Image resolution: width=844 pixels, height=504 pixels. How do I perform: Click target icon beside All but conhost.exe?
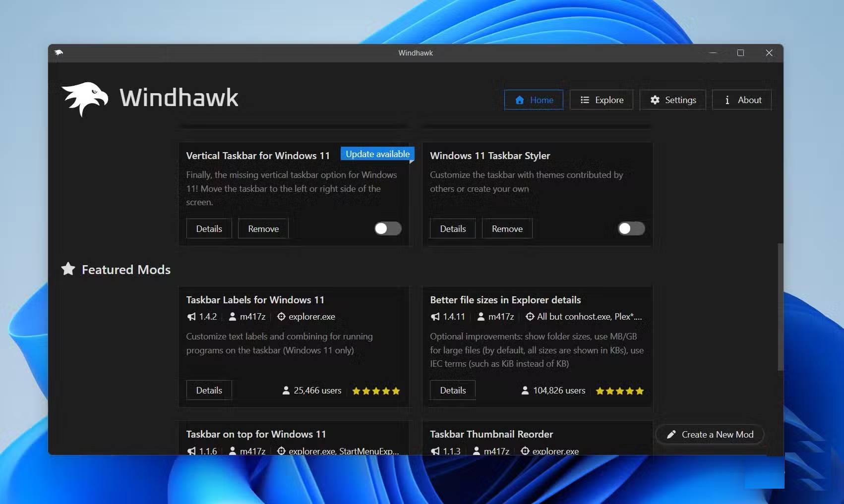coord(530,317)
